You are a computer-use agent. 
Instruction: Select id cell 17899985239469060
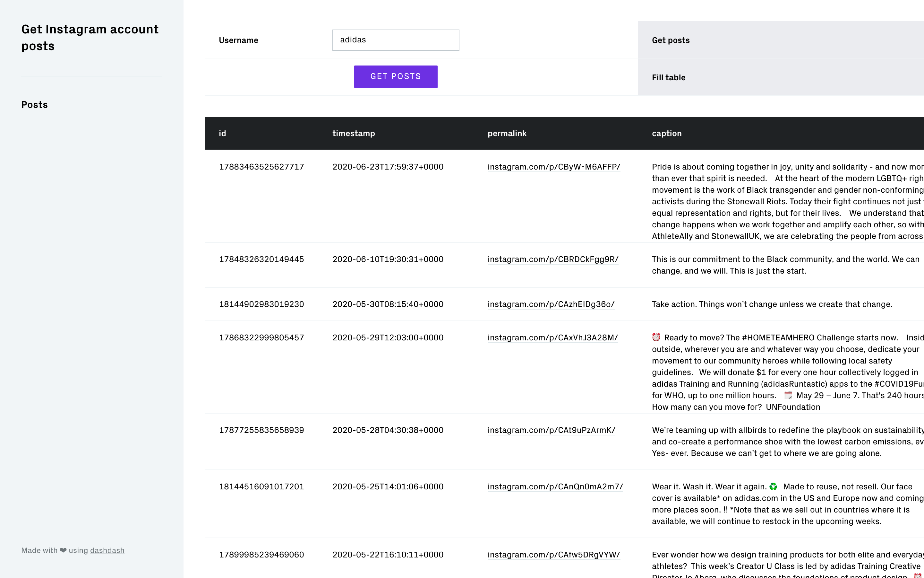point(261,555)
